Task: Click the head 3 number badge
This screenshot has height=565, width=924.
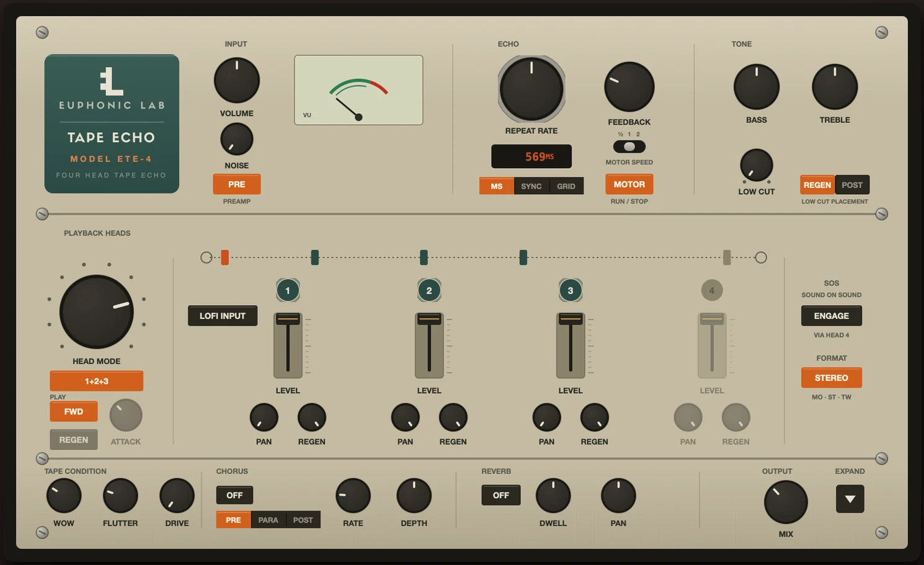Action: [571, 290]
